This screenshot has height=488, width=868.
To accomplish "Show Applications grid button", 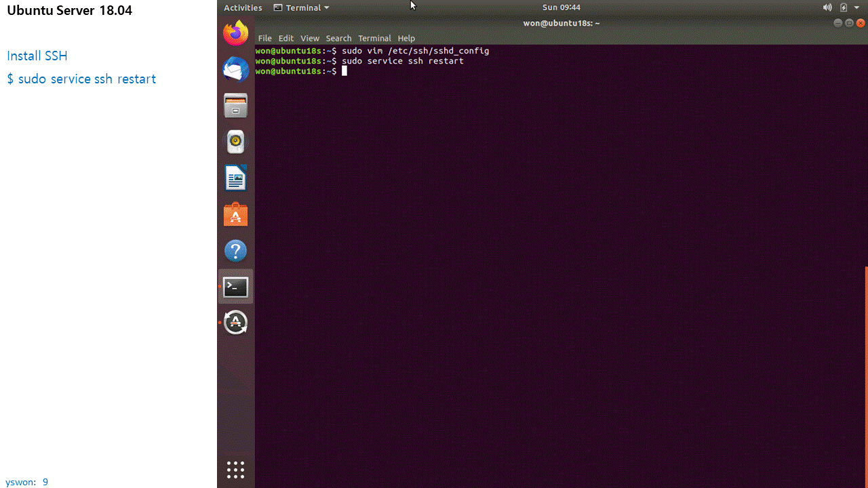I will (235, 470).
